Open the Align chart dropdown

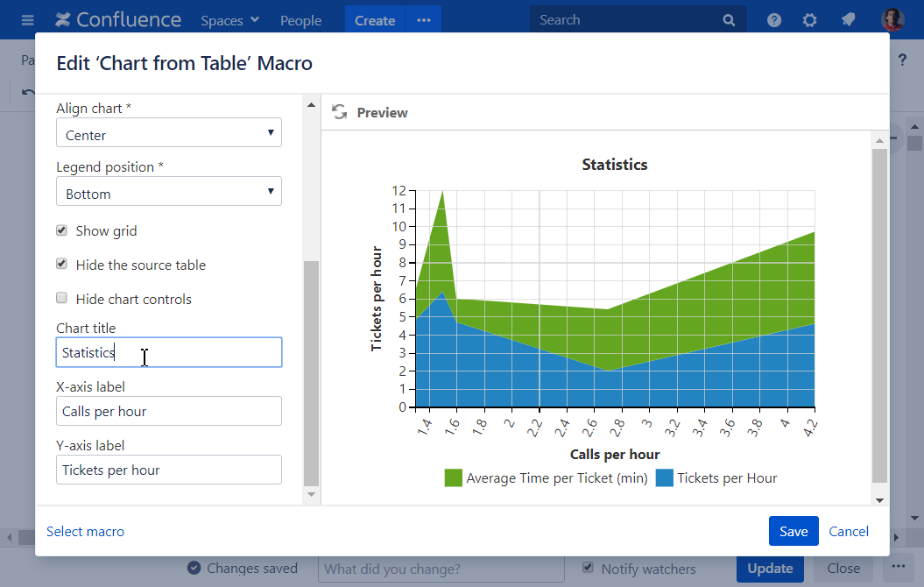(x=168, y=135)
